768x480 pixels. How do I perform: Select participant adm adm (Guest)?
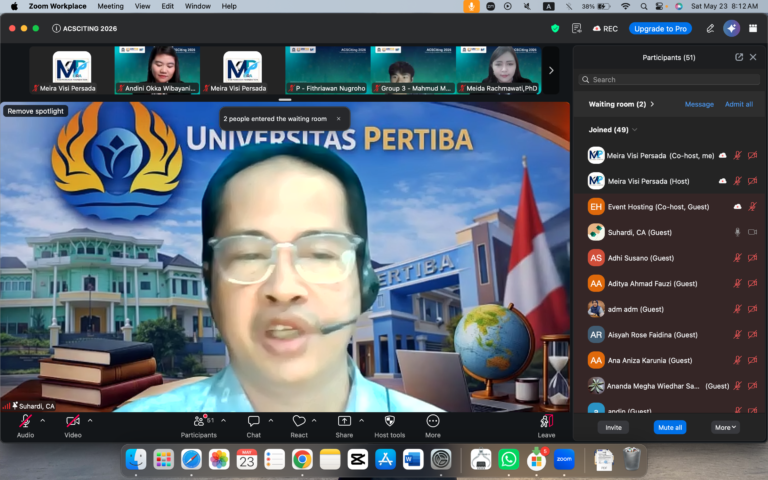pyautogui.click(x=669, y=309)
